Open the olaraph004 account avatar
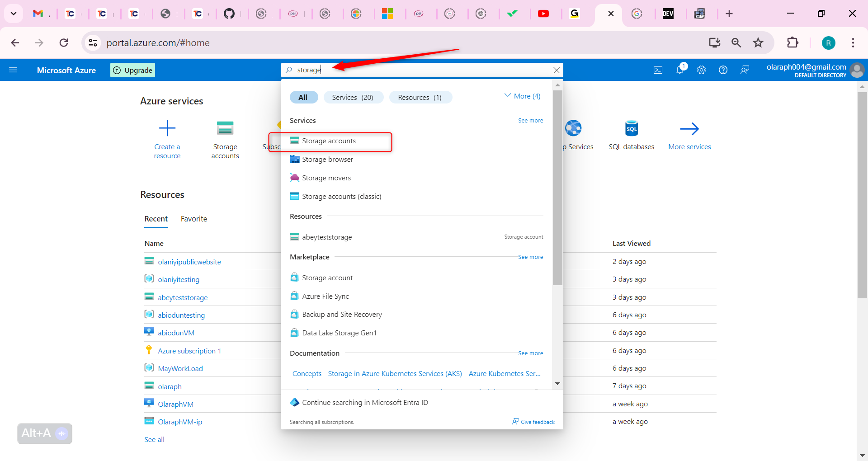Viewport: 868px width, 461px height. coord(857,70)
